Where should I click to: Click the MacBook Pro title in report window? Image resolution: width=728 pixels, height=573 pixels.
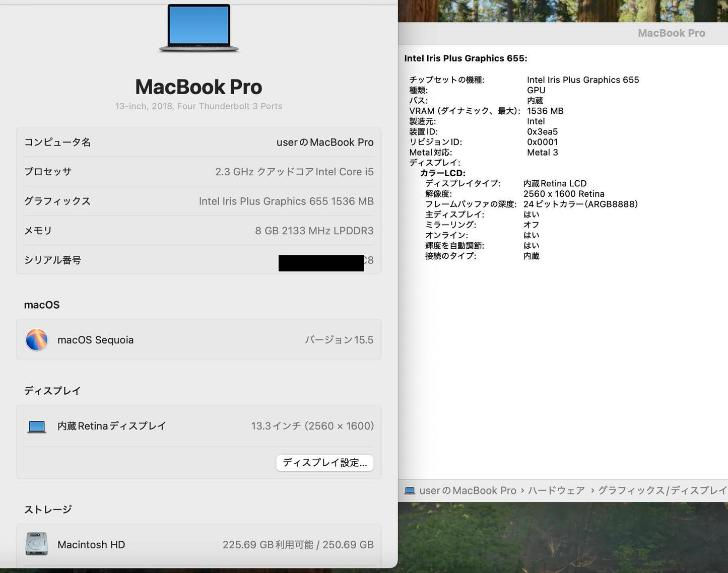pyautogui.click(x=671, y=33)
